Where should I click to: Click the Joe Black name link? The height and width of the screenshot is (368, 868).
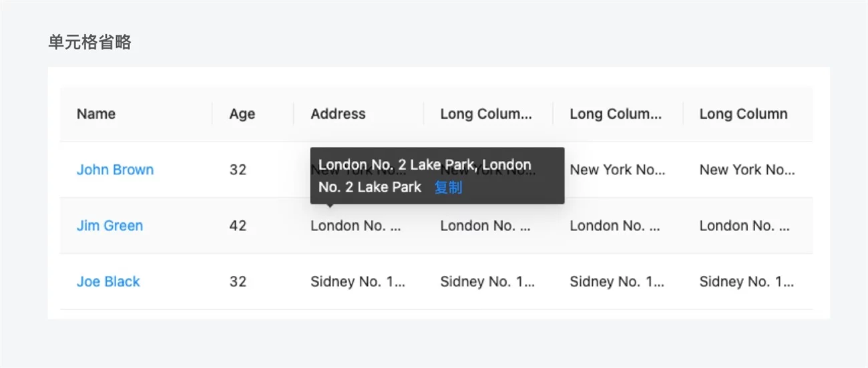[x=108, y=282]
